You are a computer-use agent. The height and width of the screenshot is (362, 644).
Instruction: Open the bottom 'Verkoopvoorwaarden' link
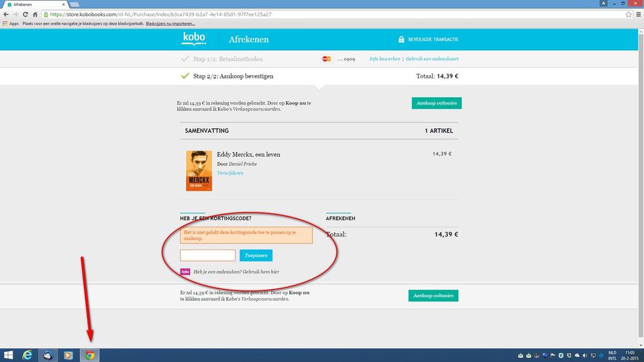click(265, 299)
